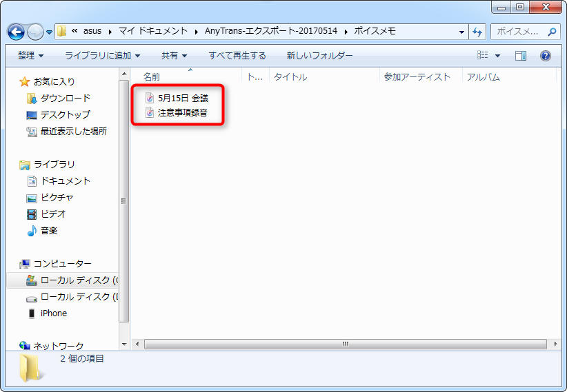
Task: Open the recent pages dropdown arrow
Action: (x=49, y=32)
